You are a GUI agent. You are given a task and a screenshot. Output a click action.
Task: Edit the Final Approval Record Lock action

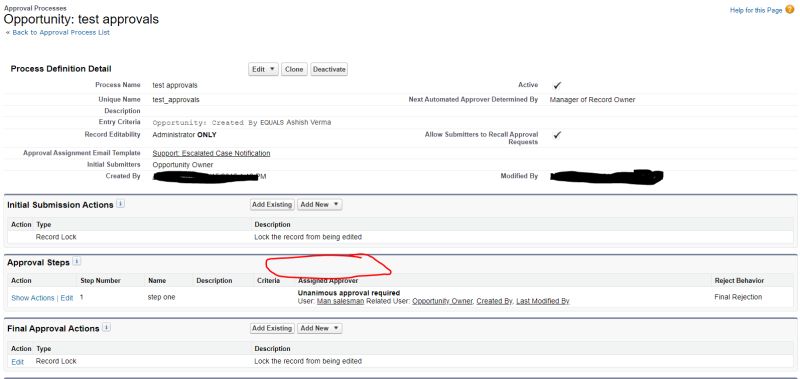pos(17,362)
